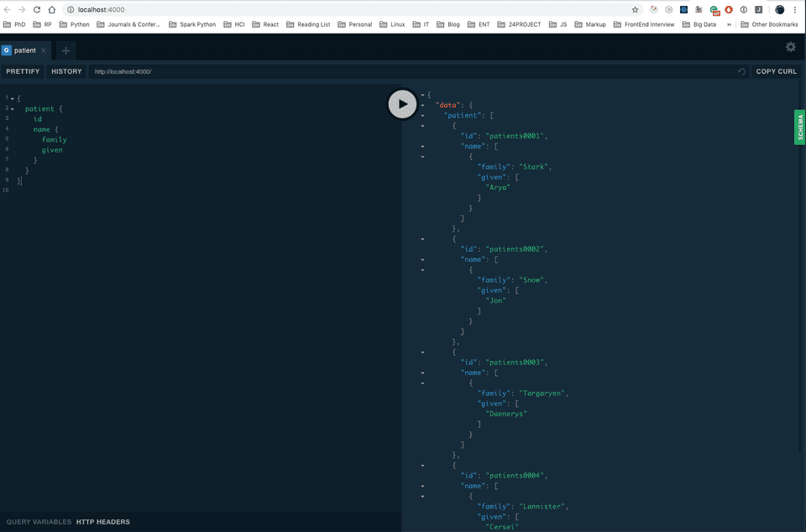Viewport: 806px width, 532px height.
Task: Click the "given" field in the query
Action: click(x=52, y=150)
